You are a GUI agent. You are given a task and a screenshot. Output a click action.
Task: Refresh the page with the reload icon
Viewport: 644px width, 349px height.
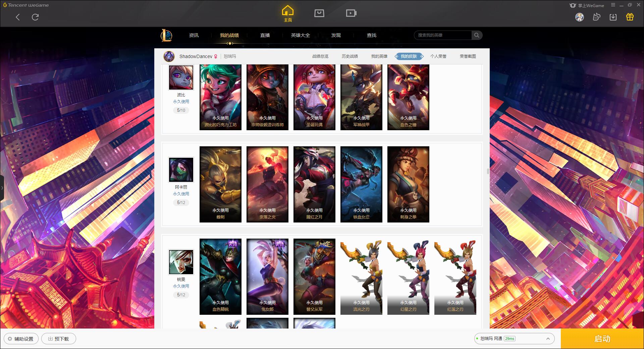click(x=35, y=17)
